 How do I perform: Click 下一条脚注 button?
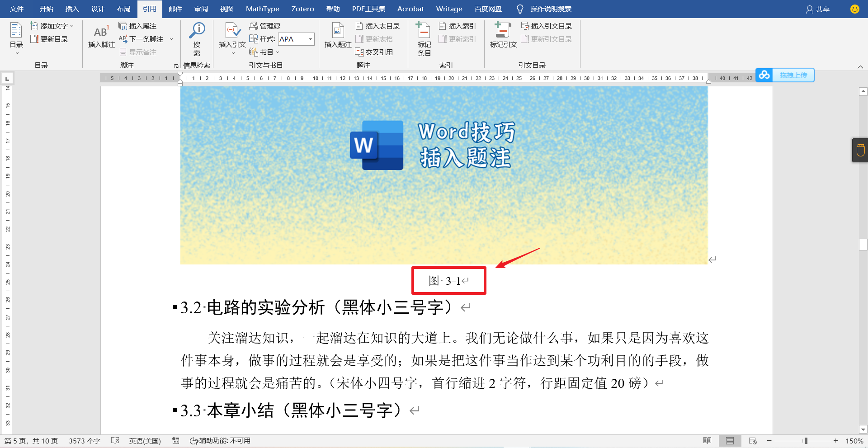tap(142, 39)
